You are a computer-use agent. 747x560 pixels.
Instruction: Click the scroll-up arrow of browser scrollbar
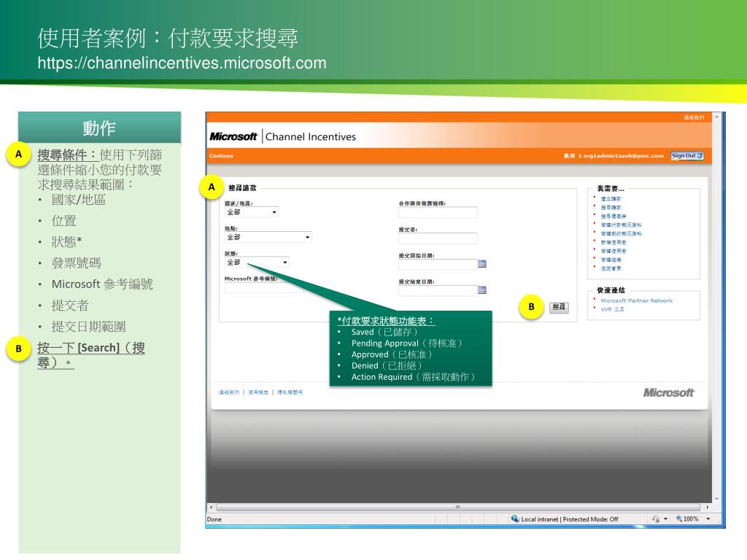click(x=716, y=117)
